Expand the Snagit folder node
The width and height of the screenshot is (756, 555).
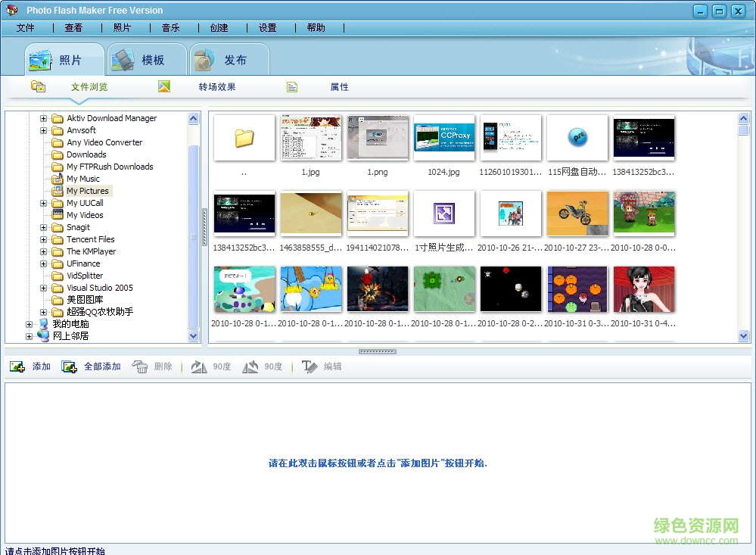coord(43,227)
